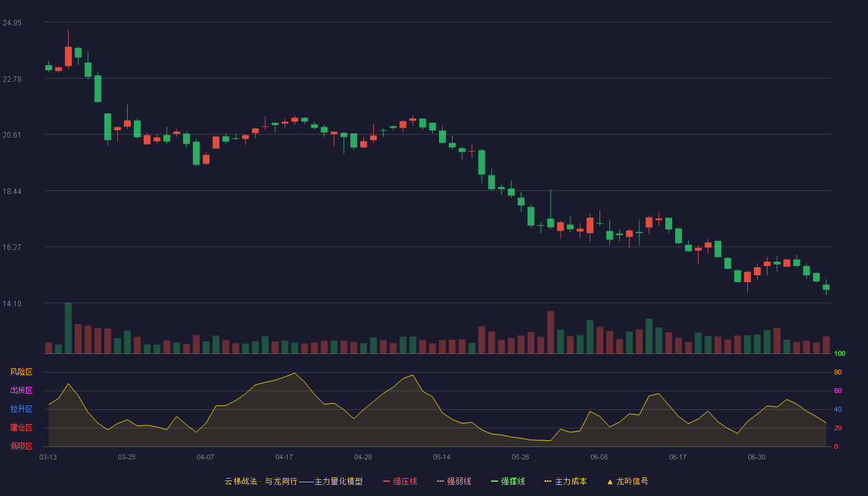Click the 24.95 price axis label
This screenshot has width=868, height=496.
(x=12, y=23)
